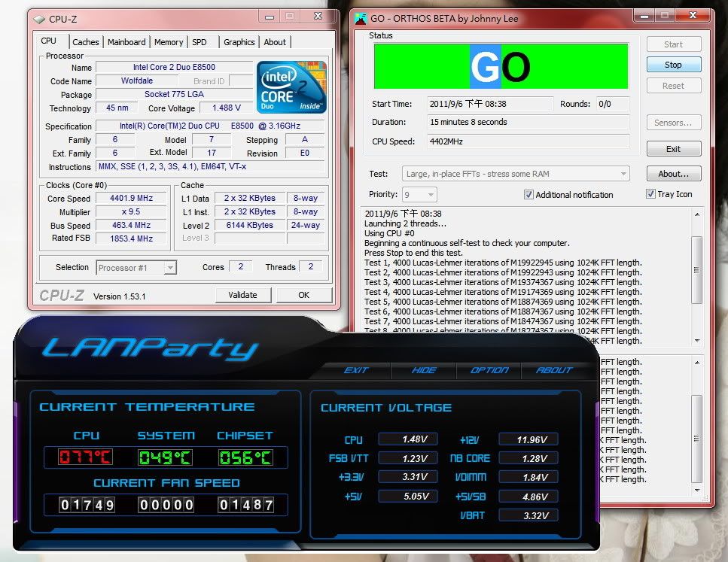Click the Rounds 0/0 field
This screenshot has width=728, height=562.
pyautogui.click(x=612, y=104)
